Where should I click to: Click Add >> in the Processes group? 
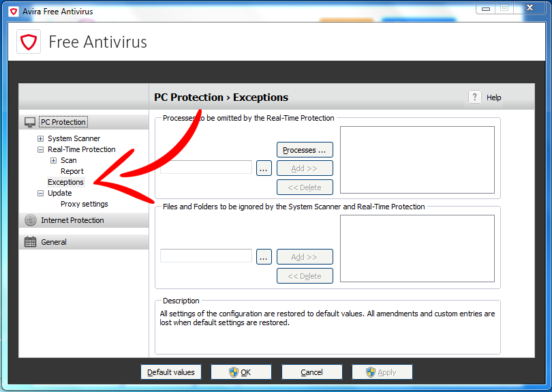305,168
